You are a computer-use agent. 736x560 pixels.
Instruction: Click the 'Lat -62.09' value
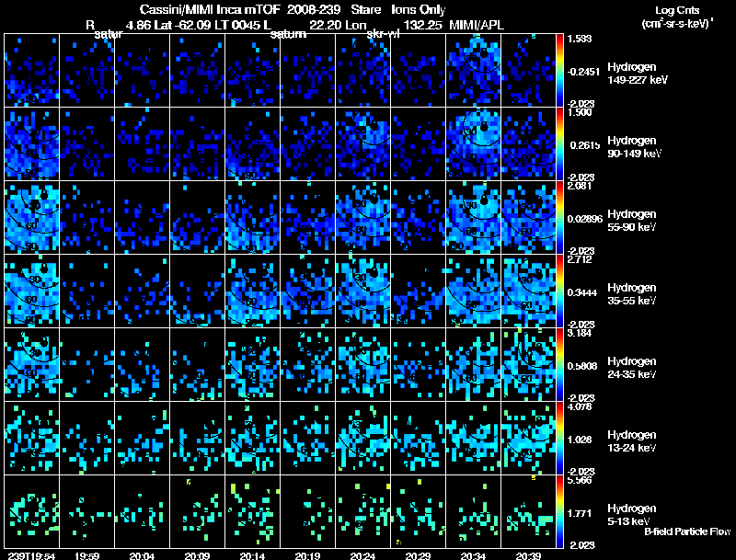click(x=184, y=25)
